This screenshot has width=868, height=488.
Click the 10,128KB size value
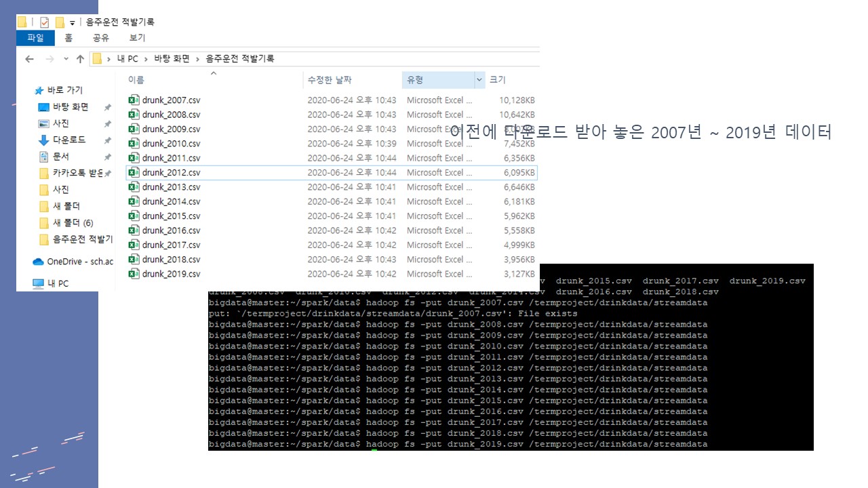click(x=517, y=100)
